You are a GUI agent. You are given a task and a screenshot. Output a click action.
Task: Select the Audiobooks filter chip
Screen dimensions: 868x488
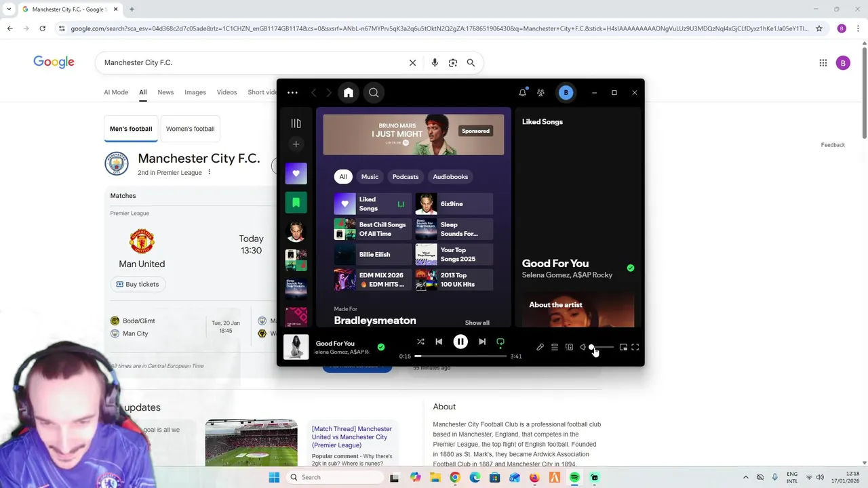click(x=450, y=177)
